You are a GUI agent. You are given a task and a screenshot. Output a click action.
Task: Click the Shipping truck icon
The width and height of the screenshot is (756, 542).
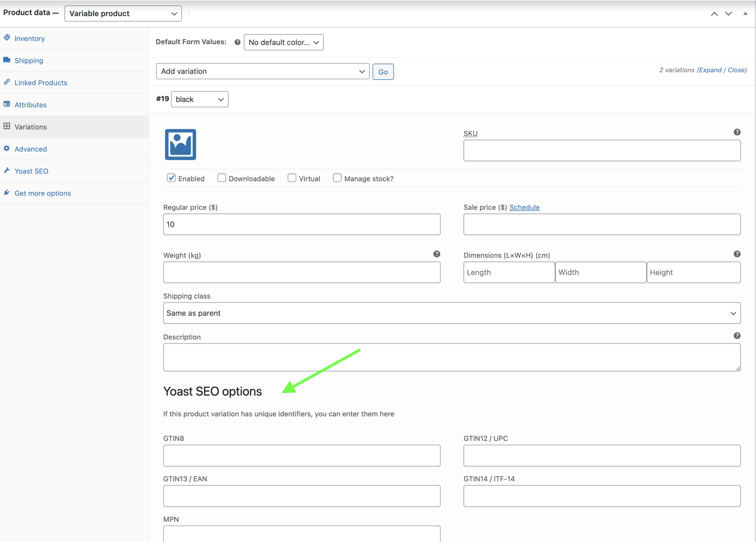(7, 60)
